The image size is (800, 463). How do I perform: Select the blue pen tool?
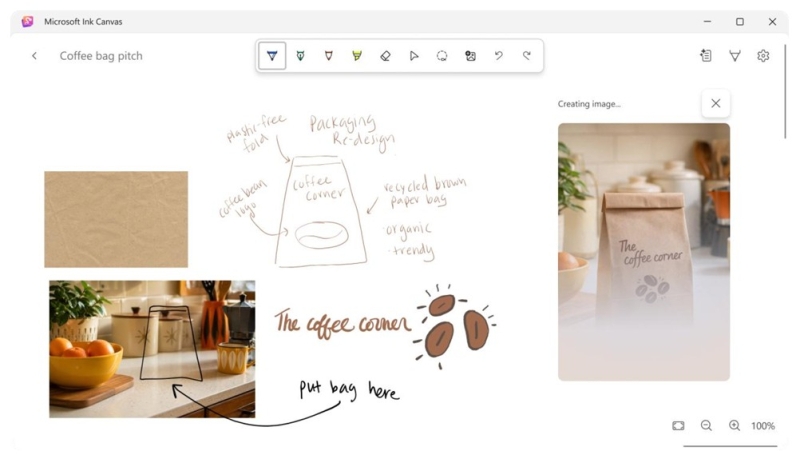pyautogui.click(x=272, y=56)
